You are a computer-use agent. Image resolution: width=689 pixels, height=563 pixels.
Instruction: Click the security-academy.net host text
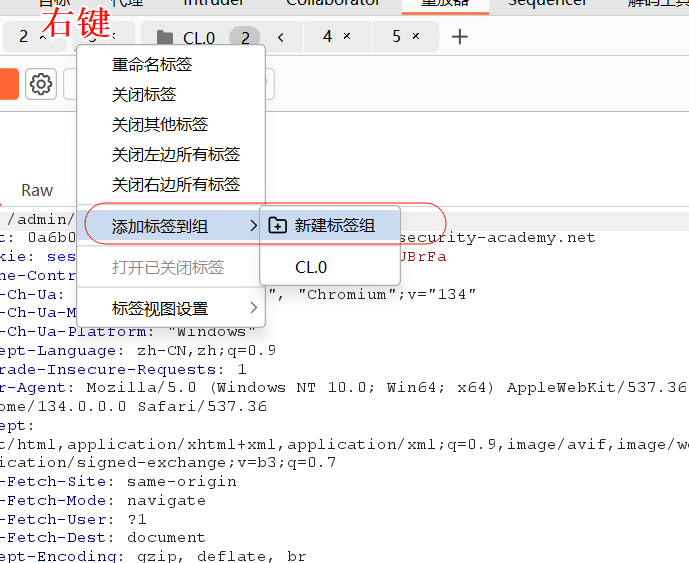pyautogui.click(x=497, y=238)
